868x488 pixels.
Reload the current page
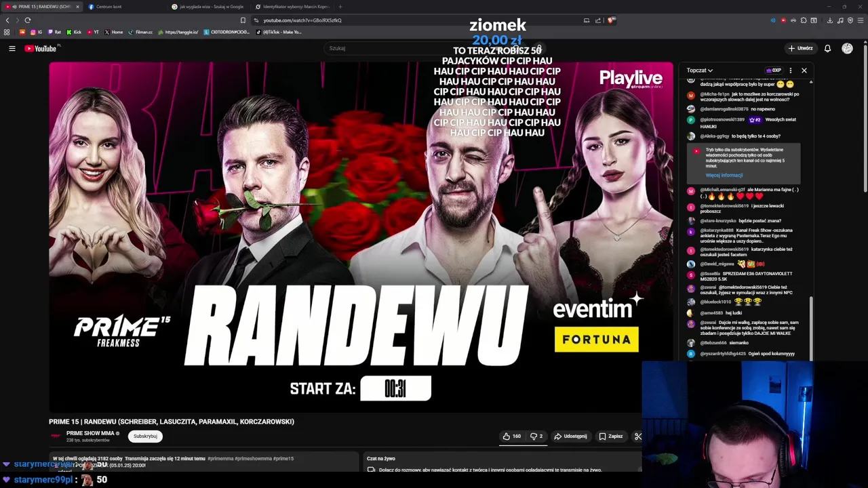28,20
